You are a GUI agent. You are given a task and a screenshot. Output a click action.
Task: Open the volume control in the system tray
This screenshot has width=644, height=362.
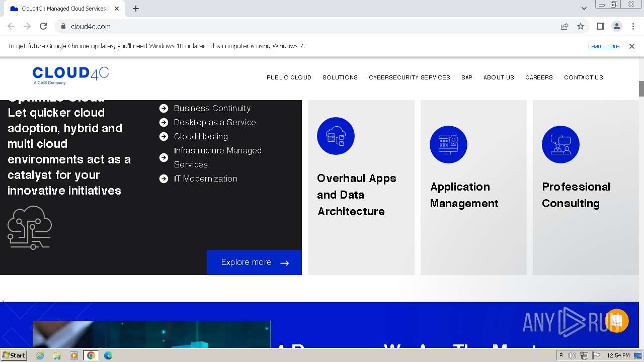(572, 355)
